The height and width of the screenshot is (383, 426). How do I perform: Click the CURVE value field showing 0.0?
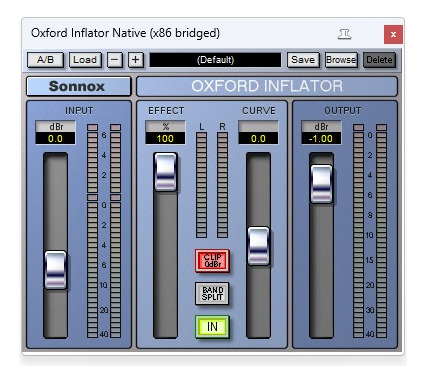coord(258,138)
